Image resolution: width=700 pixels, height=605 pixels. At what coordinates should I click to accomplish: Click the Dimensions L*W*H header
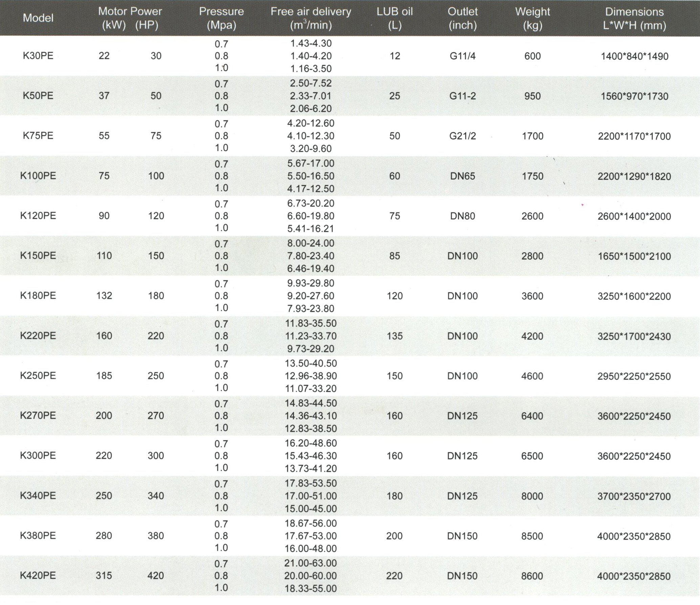coord(634,18)
